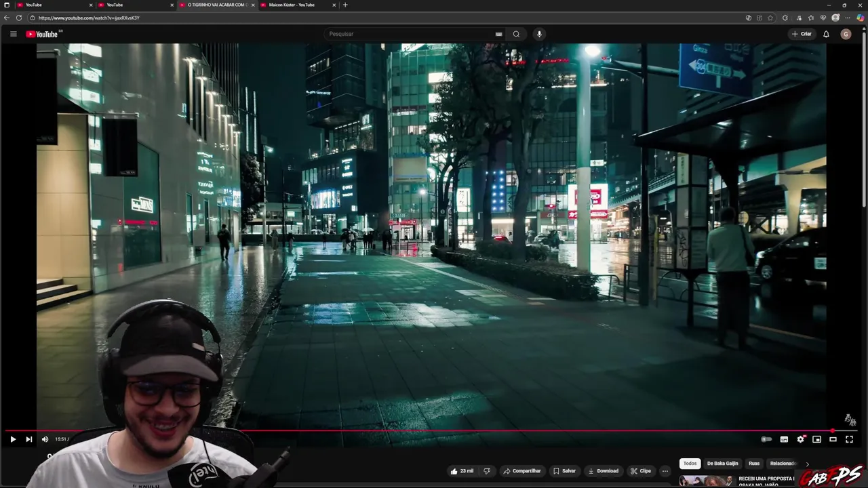The width and height of the screenshot is (868, 488).
Task: Open the tab actions menu icon
Action: click(x=5, y=5)
